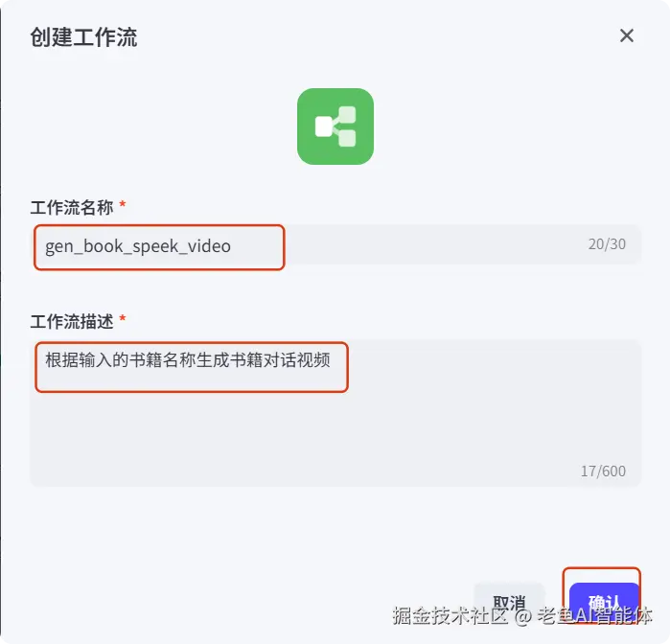Click the 掘金技术社区 watermark text
The height and width of the screenshot is (644, 670).
[450, 615]
